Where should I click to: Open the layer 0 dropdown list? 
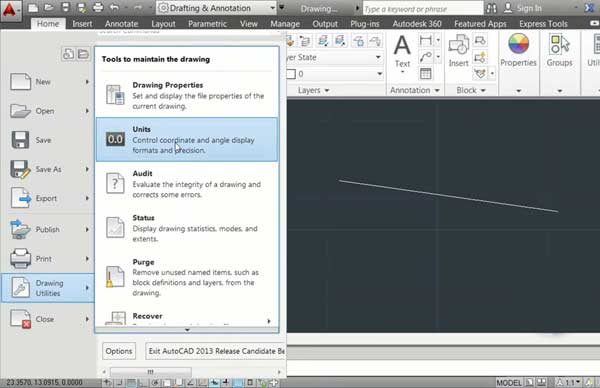coord(334,74)
